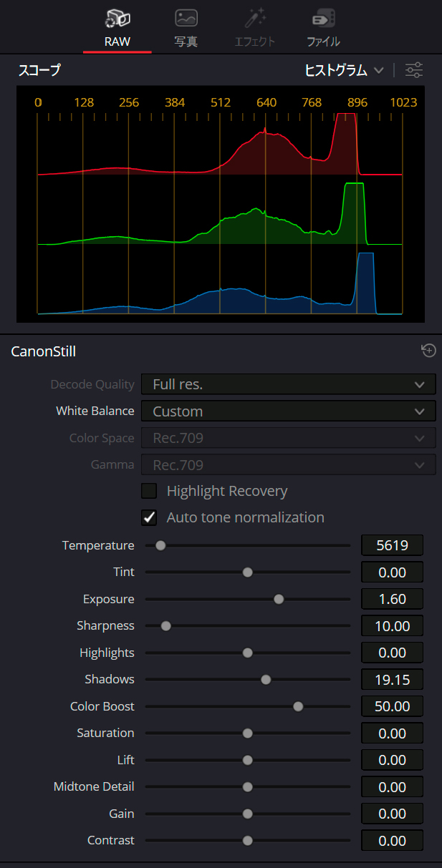Click the Shadows slider handle
The image size is (442, 868).
coord(266,679)
